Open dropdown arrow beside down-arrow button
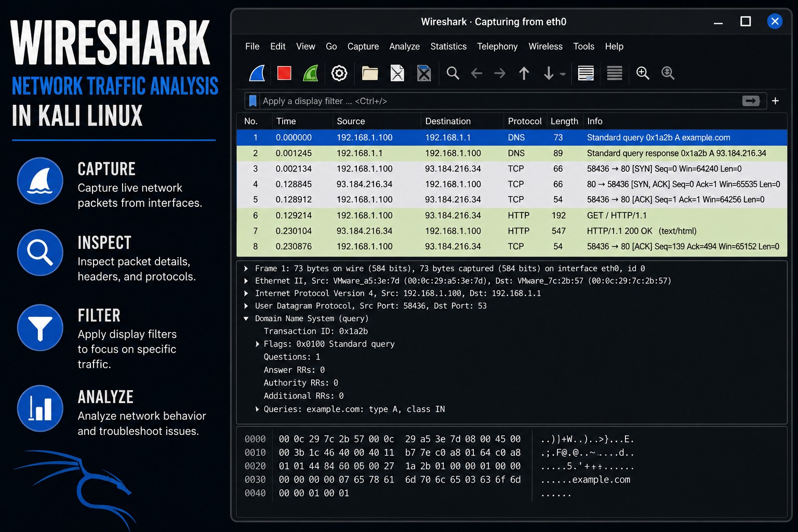The image size is (798, 532). pyautogui.click(x=563, y=74)
